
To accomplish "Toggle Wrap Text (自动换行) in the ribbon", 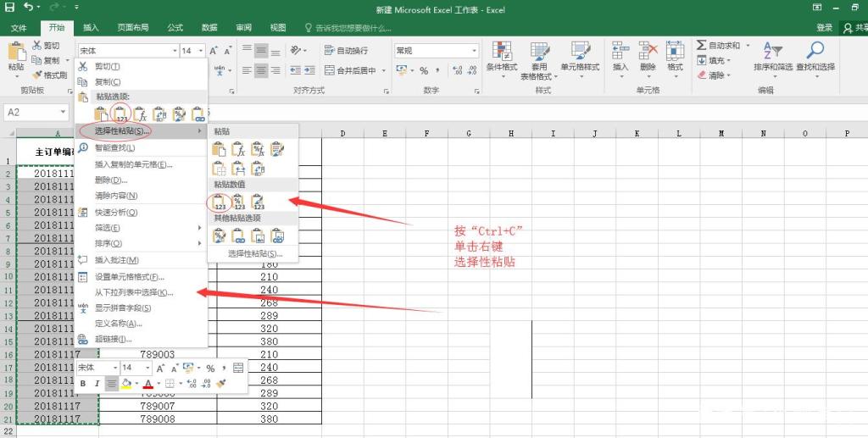I will 346,50.
